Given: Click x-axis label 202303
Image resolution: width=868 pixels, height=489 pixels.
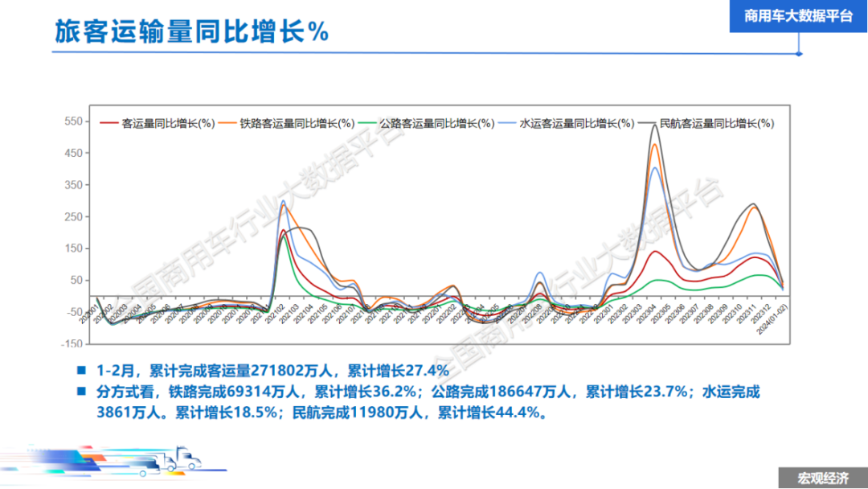Looking at the screenshot, I should pos(631,314).
